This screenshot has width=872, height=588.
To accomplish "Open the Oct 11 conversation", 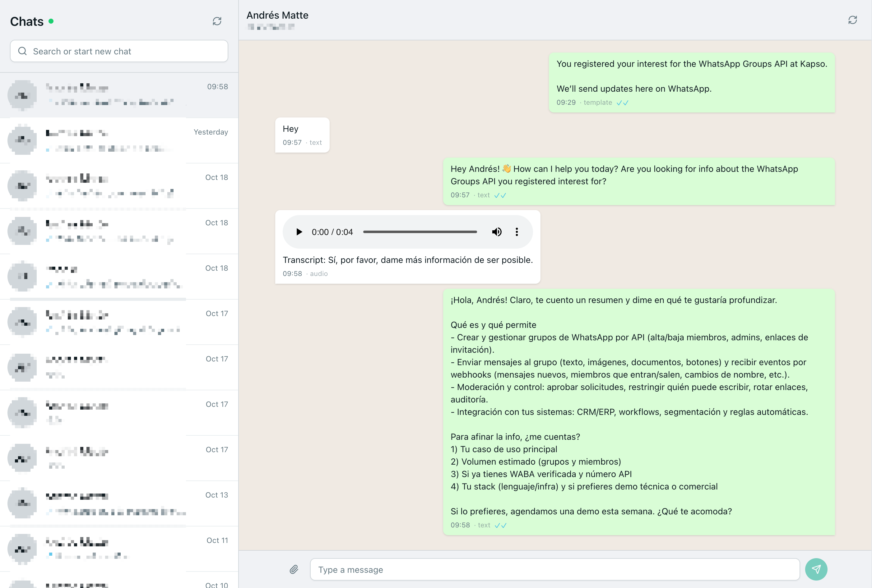I will click(x=113, y=548).
